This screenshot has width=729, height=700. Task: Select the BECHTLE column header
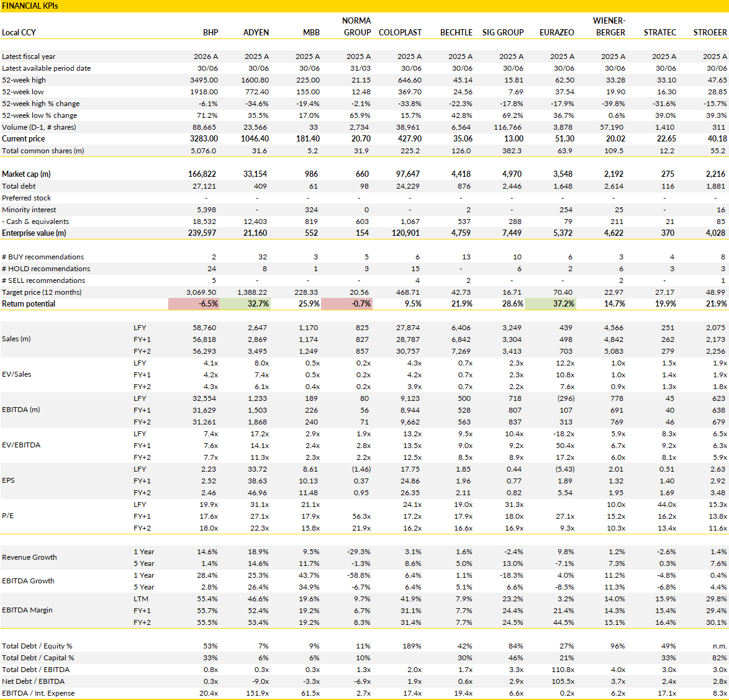456,32
